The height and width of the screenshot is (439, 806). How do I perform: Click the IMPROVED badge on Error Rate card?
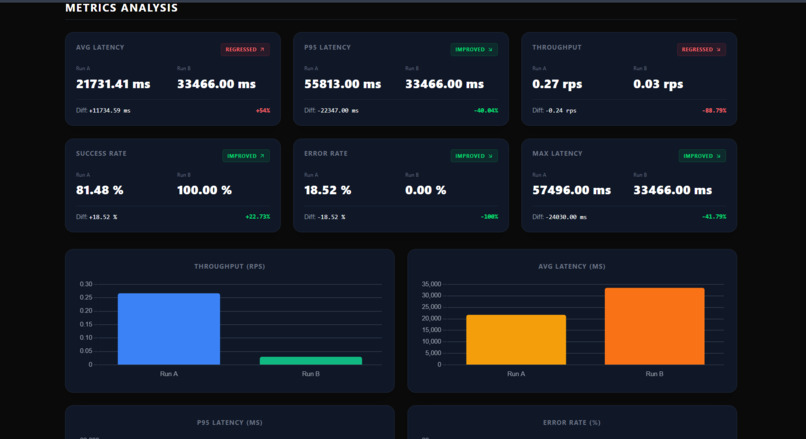click(473, 156)
